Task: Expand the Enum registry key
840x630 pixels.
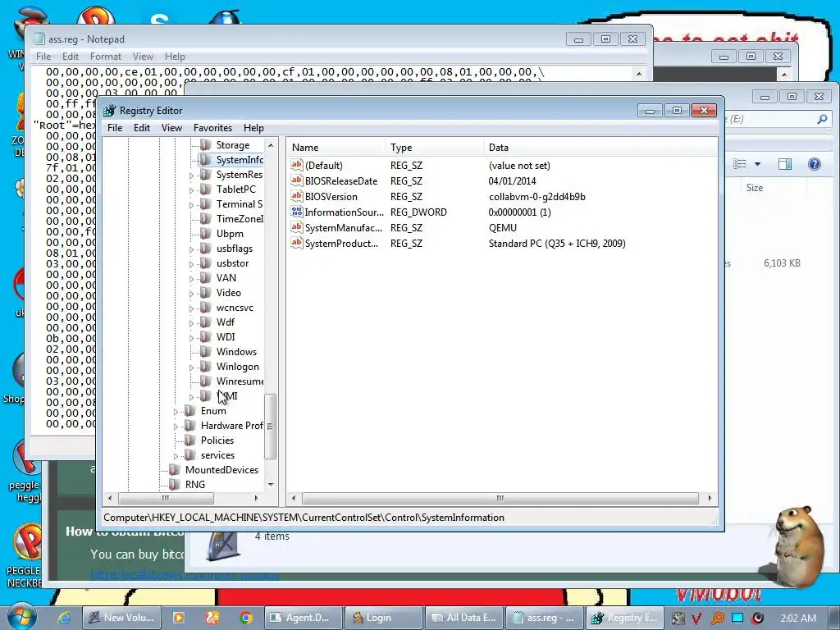Action: pyautogui.click(x=176, y=412)
